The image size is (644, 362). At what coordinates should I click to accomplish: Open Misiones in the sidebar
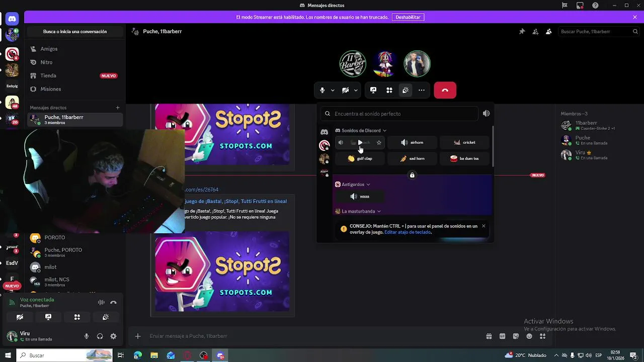pos(75,89)
